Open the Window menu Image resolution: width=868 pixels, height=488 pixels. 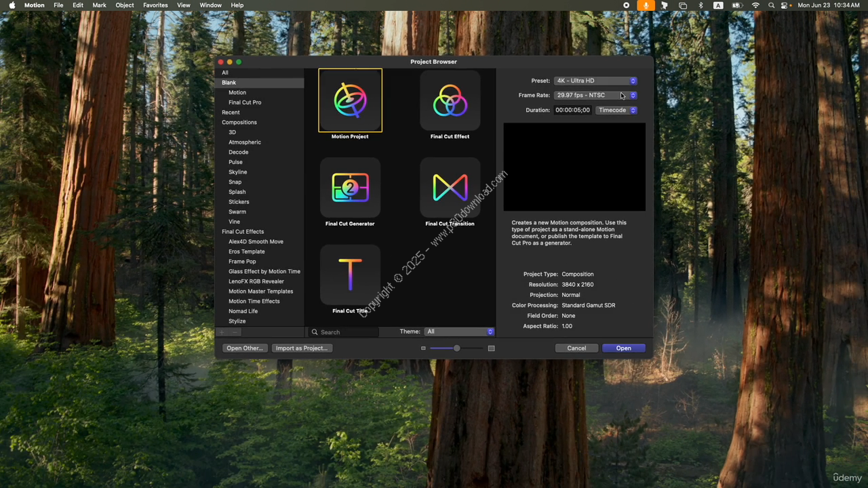(211, 5)
